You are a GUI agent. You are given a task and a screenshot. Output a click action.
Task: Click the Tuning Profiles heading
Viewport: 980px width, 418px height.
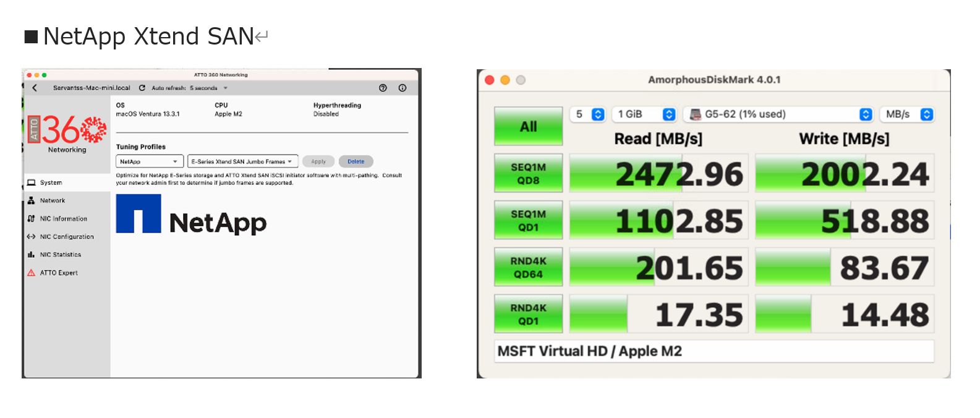click(141, 147)
